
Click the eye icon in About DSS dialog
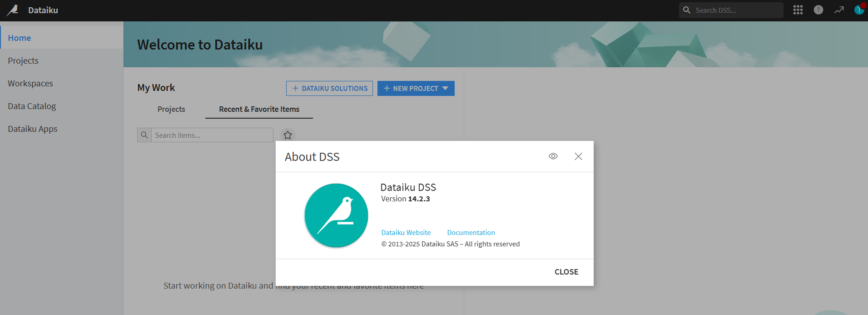click(x=553, y=156)
